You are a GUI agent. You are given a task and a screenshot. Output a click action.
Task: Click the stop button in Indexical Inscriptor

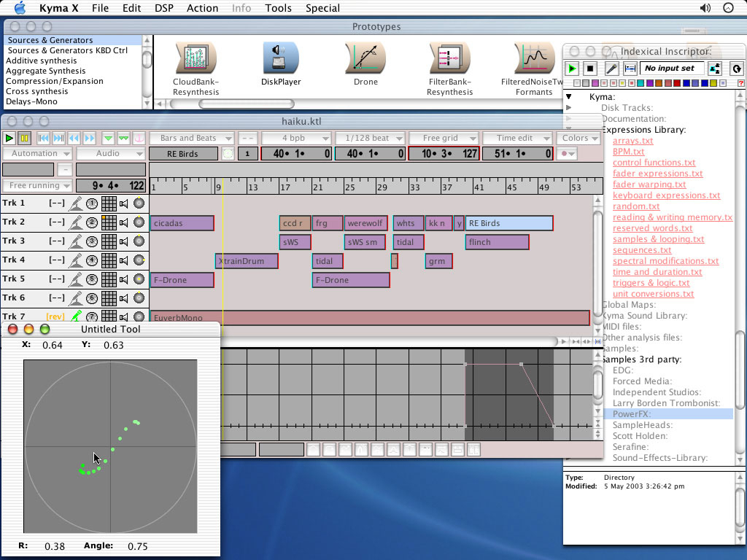[x=591, y=69]
